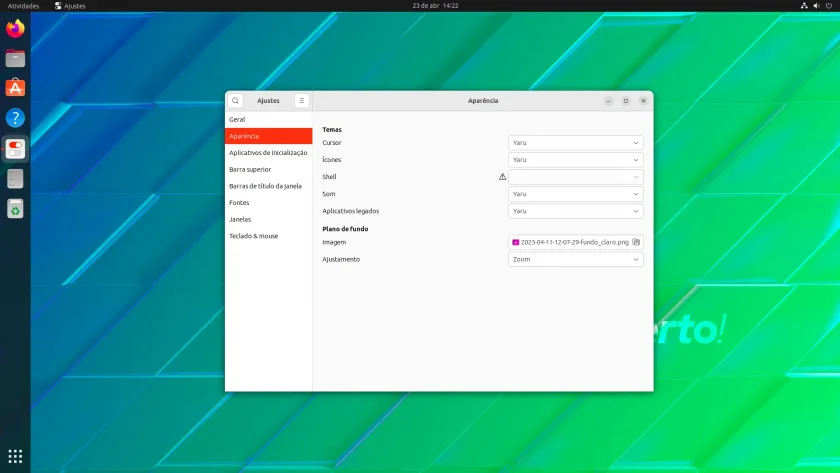Click the file chooser icon in Imagem

(x=636, y=242)
